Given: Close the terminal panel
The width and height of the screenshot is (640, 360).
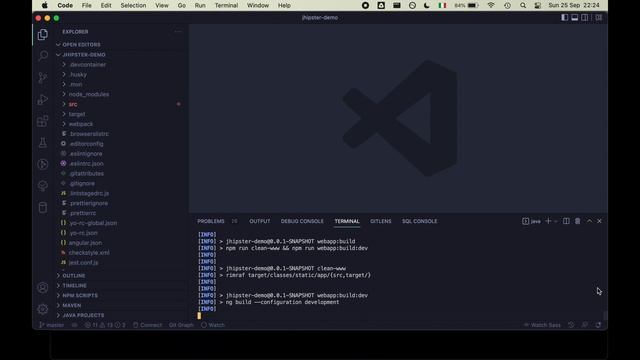Looking at the screenshot, I should click(x=599, y=221).
